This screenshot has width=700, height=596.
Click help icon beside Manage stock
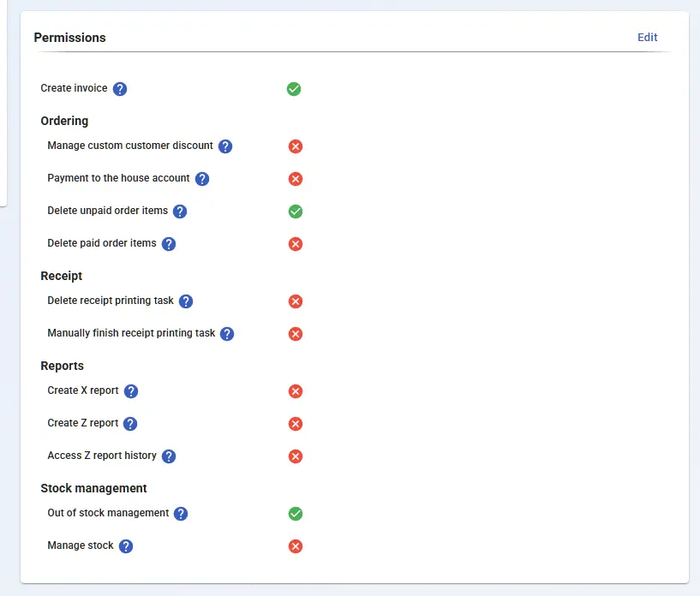click(x=126, y=546)
